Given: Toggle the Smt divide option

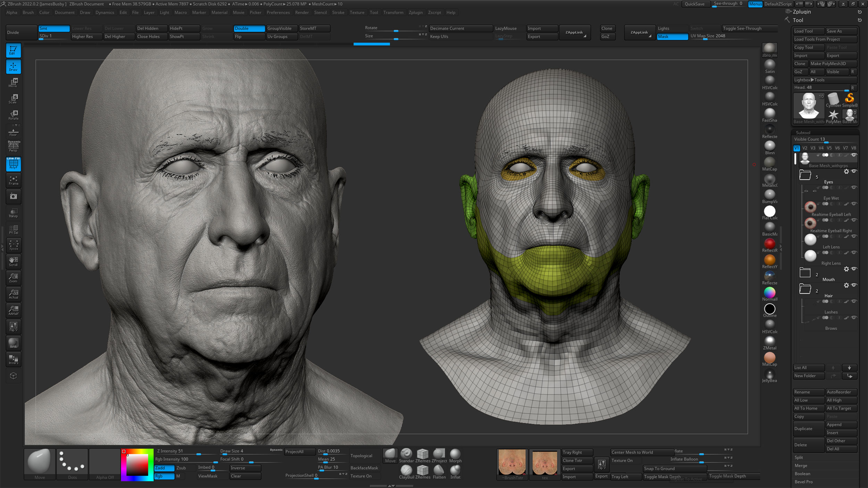Looking at the screenshot, I should (53, 28).
